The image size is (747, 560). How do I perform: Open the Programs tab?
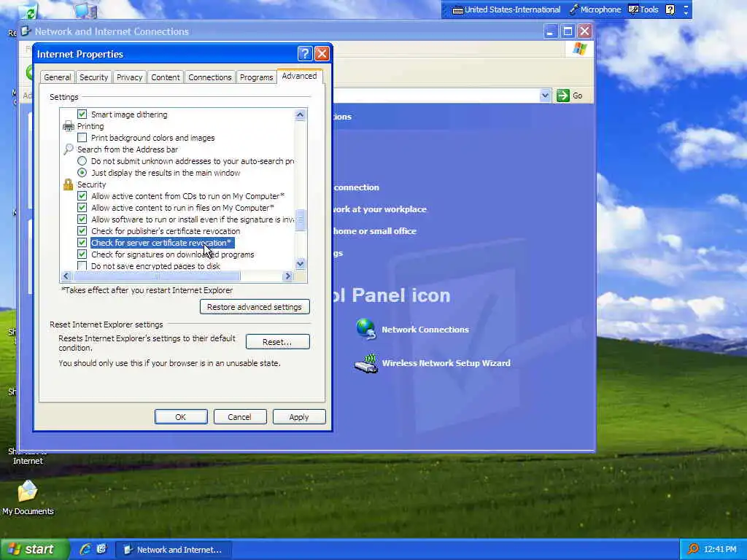pos(256,77)
